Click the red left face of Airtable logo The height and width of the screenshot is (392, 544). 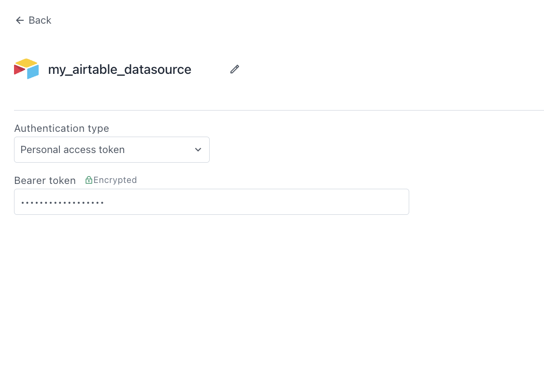[x=19, y=70]
